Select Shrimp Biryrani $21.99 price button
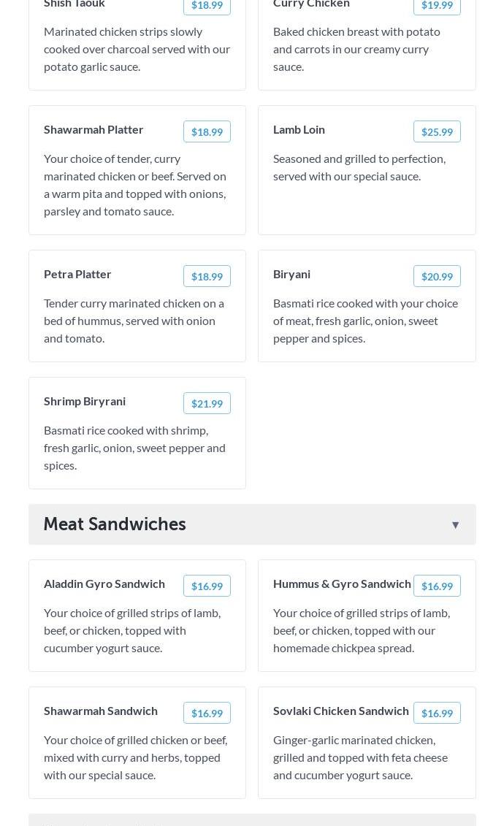 207,403
